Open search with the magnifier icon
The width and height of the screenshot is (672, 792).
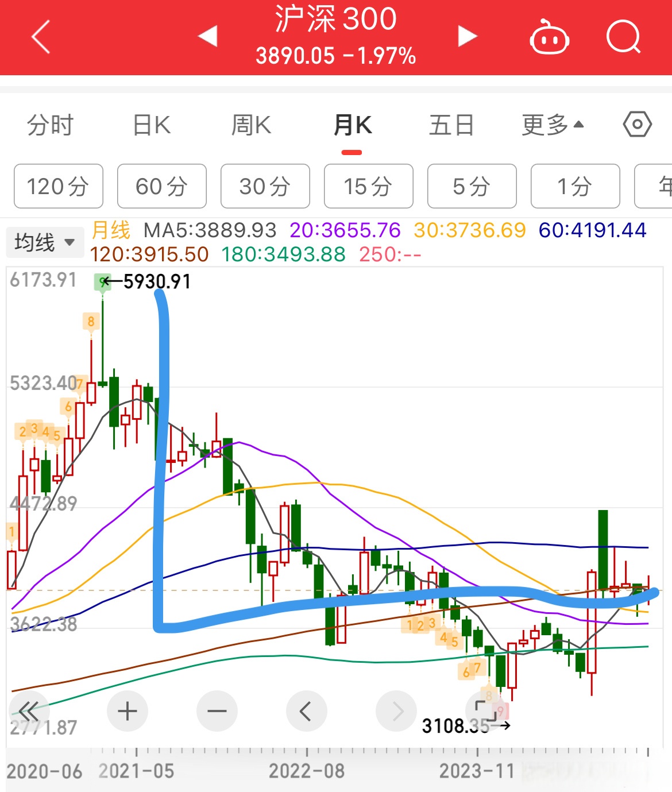(624, 37)
